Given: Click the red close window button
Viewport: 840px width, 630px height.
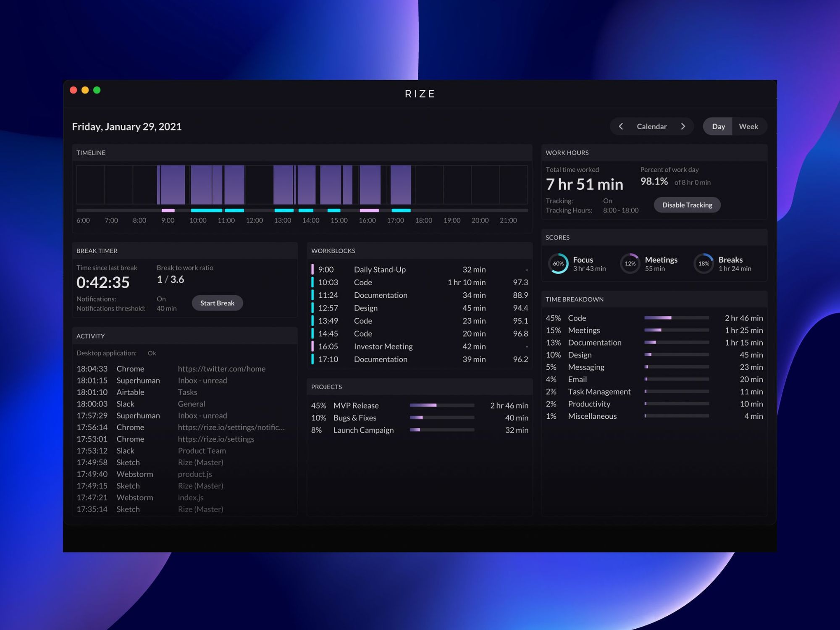Looking at the screenshot, I should tap(73, 90).
